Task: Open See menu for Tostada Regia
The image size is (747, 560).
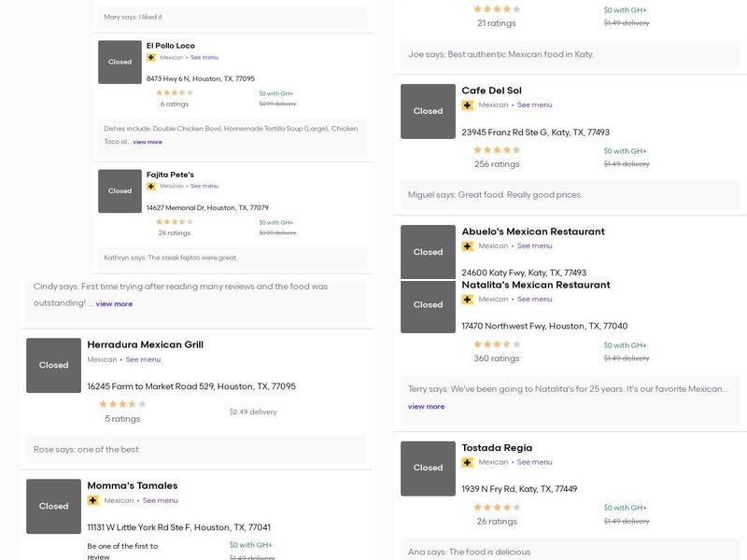Action: tap(534, 462)
